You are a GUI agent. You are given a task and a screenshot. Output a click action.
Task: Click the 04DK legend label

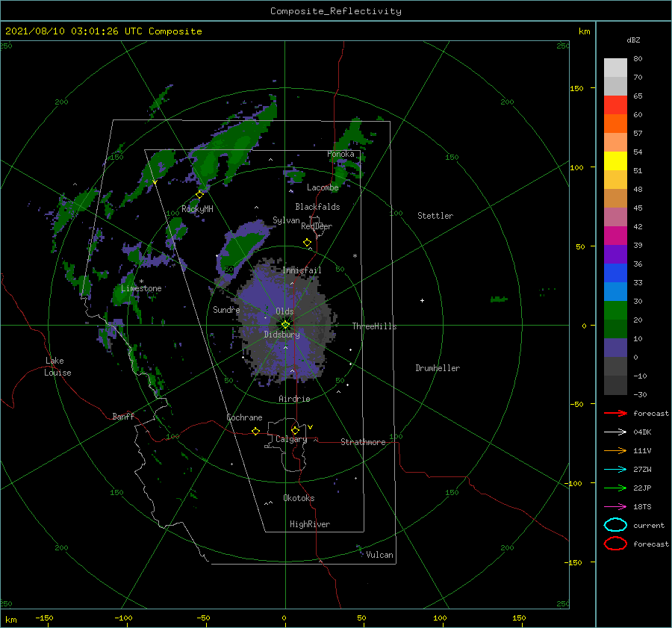click(642, 432)
